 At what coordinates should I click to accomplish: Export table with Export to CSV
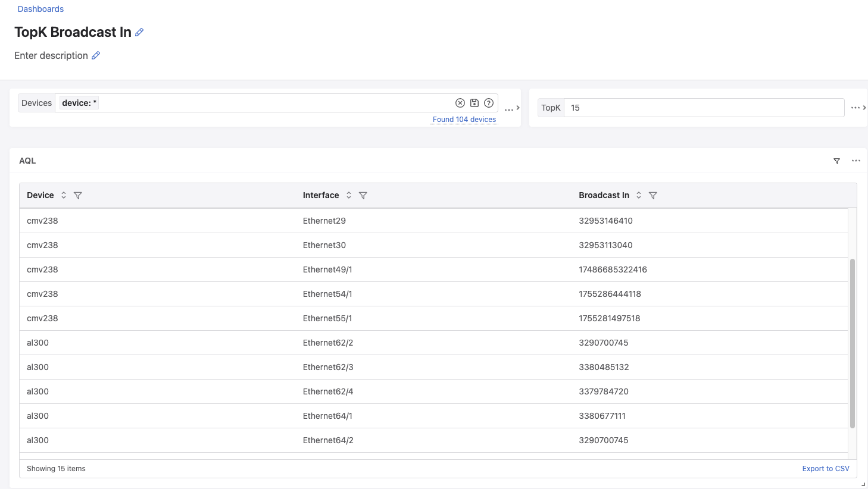(x=826, y=469)
